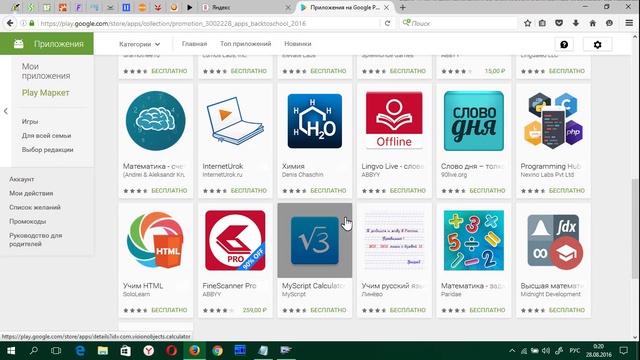Click the РУС language indicator
The image size is (640, 360).
(x=575, y=351)
